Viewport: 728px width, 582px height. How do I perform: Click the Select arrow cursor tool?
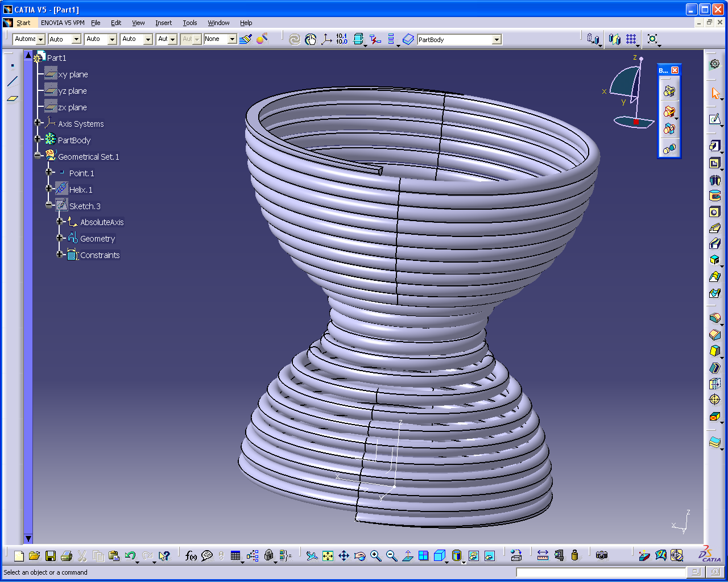click(x=715, y=93)
